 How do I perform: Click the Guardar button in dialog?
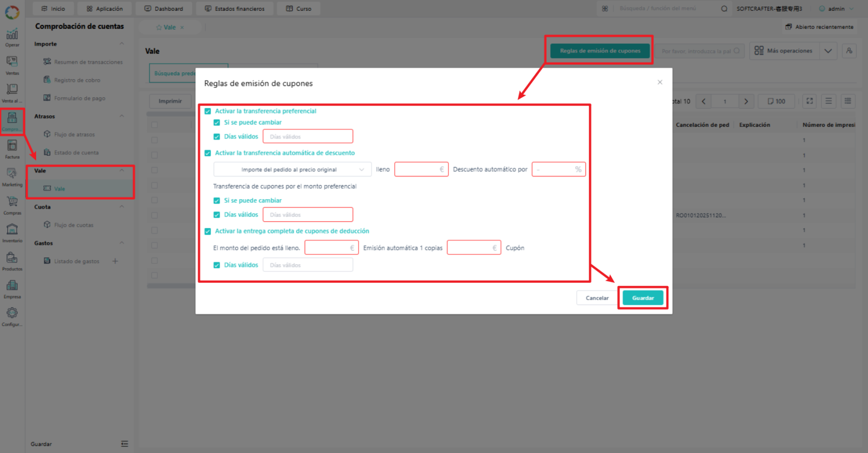coord(643,298)
